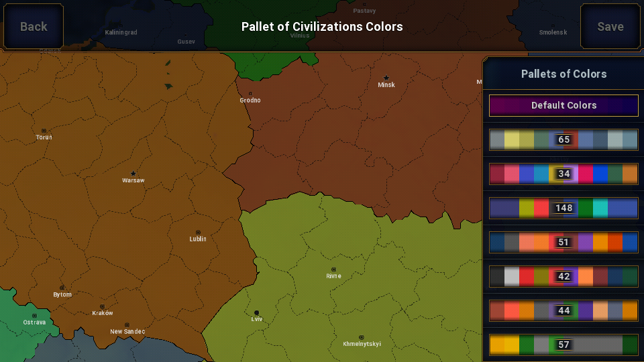Click the Warsaw capital star marker

coord(133,174)
